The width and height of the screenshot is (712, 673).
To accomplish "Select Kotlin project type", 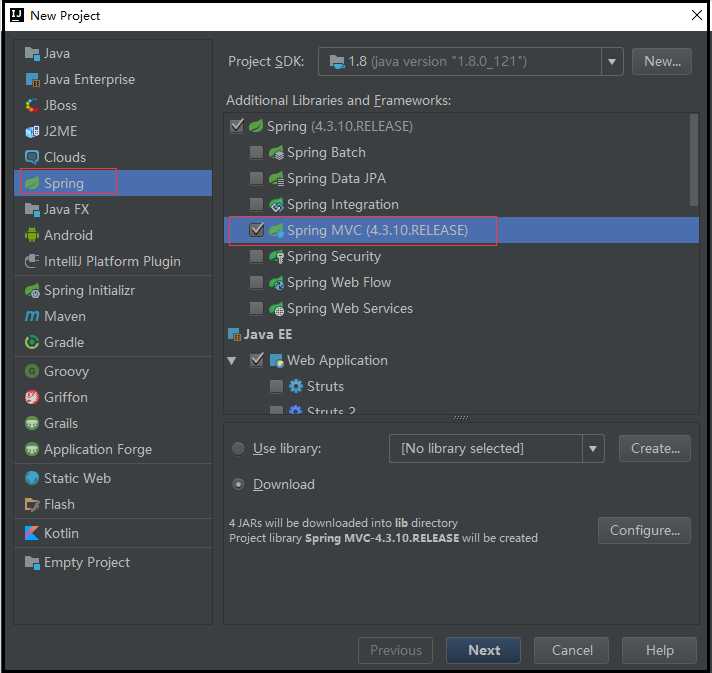I will pyautogui.click(x=113, y=533).
